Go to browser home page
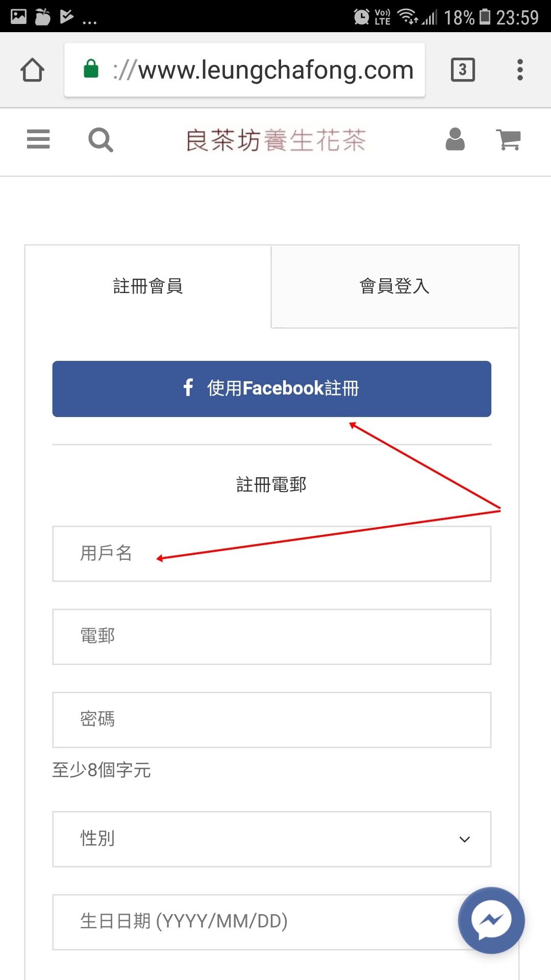The height and width of the screenshot is (980, 551). pos(33,70)
